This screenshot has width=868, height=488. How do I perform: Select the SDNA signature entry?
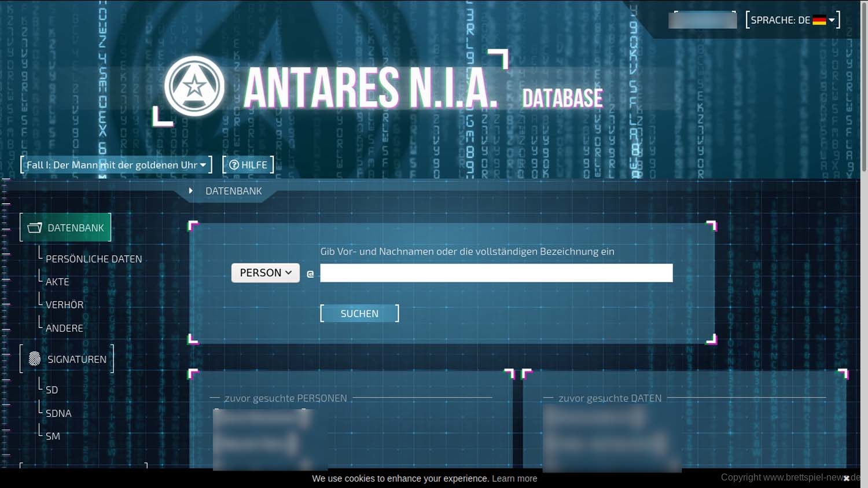58,413
